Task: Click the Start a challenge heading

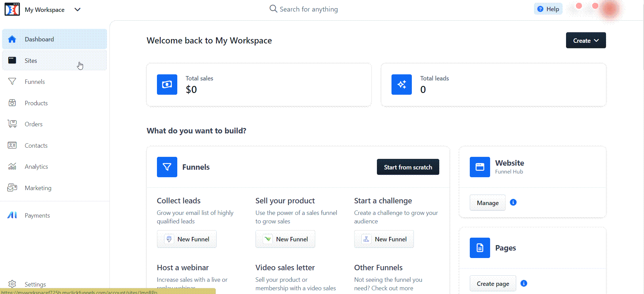Action: tap(383, 201)
